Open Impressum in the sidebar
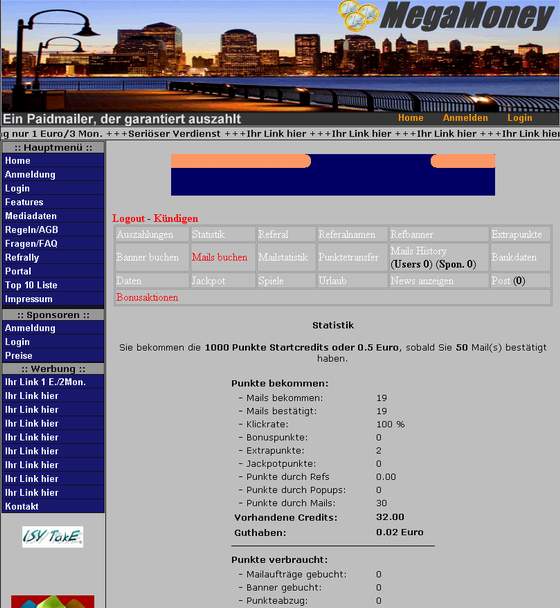Screen dimensions: 560x608 coord(28,299)
